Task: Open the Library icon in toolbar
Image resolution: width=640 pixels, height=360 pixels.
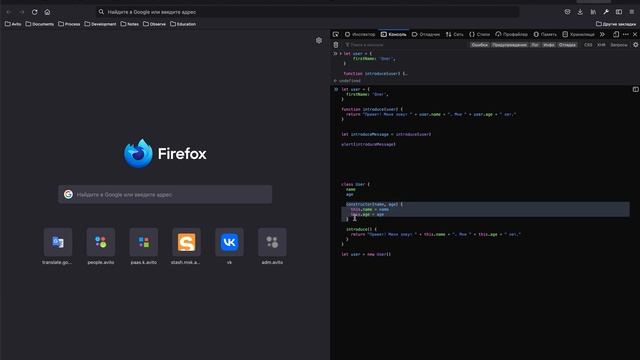Action: click(593, 12)
